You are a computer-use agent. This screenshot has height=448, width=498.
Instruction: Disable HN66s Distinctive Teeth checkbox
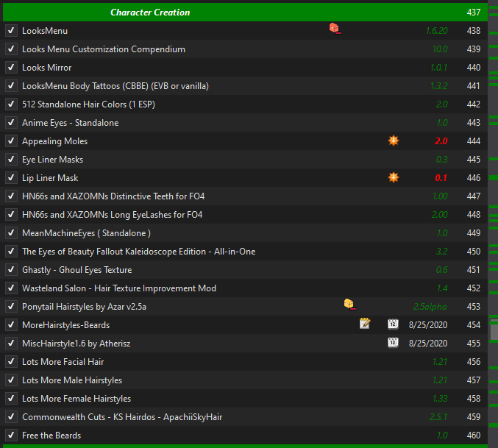[x=11, y=196]
